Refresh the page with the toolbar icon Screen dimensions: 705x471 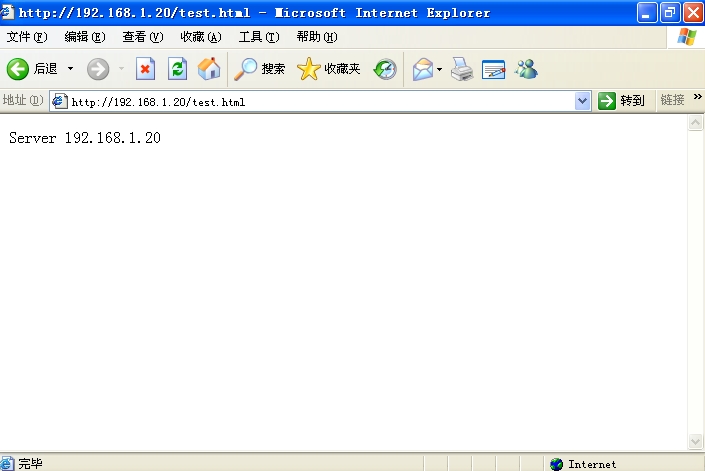click(x=177, y=69)
